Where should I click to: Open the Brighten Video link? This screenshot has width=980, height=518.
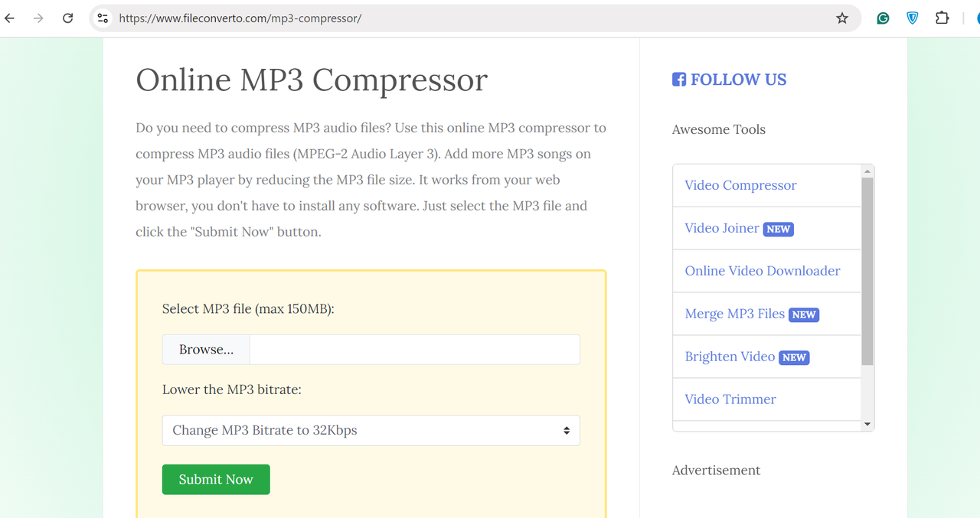(x=730, y=357)
